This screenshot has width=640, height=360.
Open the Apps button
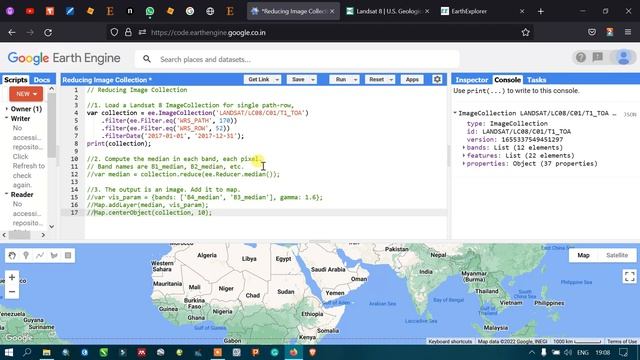click(412, 80)
